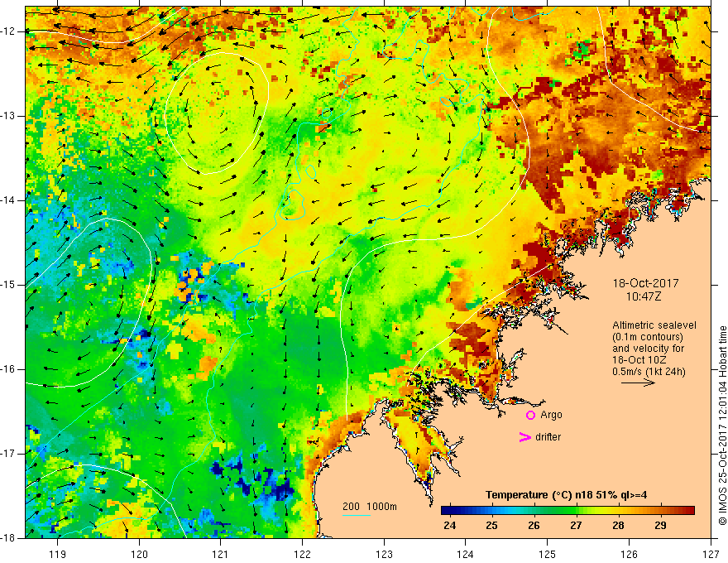728x563 pixels.
Task: Click the '(0.1m contours)' text
Action: pyautogui.click(x=647, y=337)
